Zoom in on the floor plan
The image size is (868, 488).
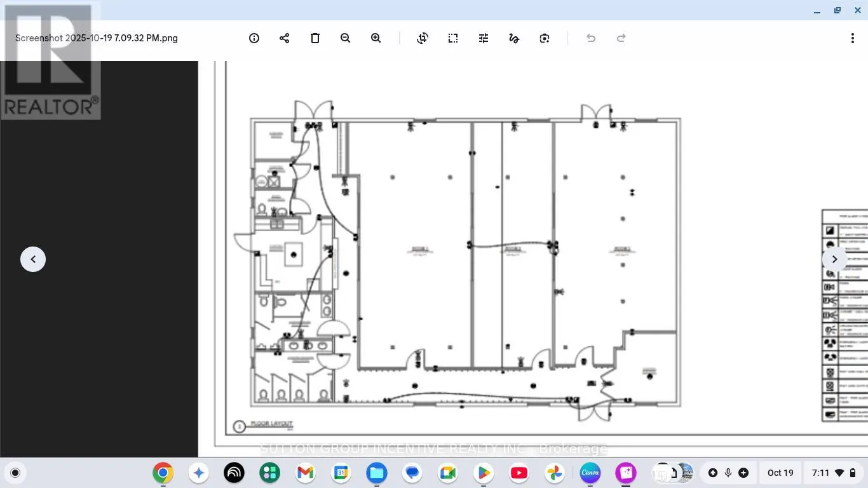(x=376, y=38)
